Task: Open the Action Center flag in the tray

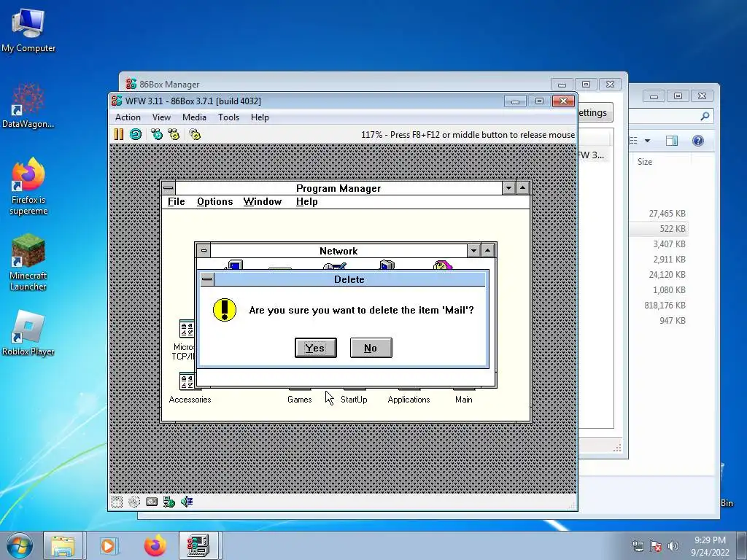Action: point(656,546)
